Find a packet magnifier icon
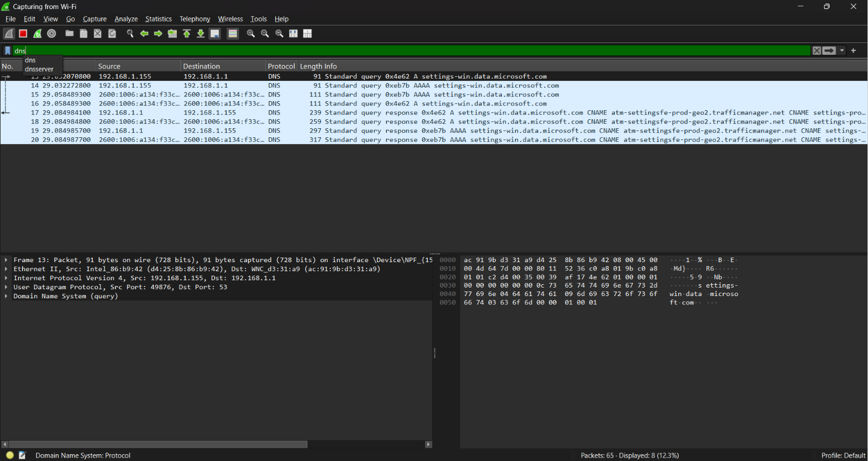The height and width of the screenshot is (461, 868). coord(130,34)
